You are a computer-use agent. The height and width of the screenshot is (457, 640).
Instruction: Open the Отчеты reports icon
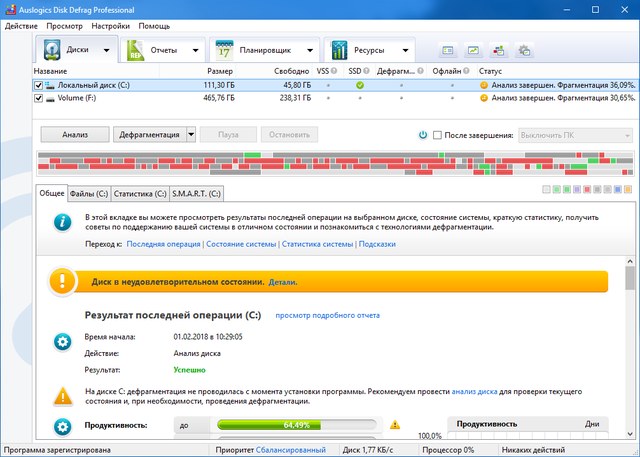coord(135,50)
